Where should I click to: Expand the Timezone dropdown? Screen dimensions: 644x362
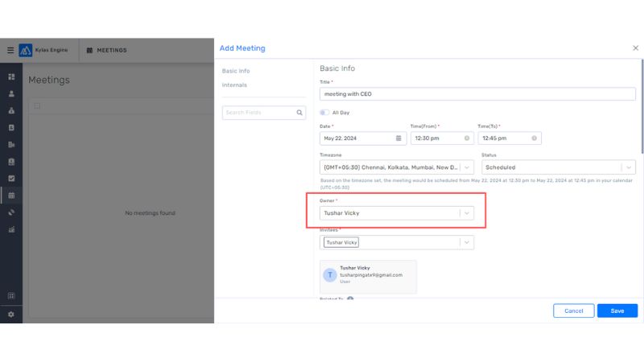[x=467, y=167]
